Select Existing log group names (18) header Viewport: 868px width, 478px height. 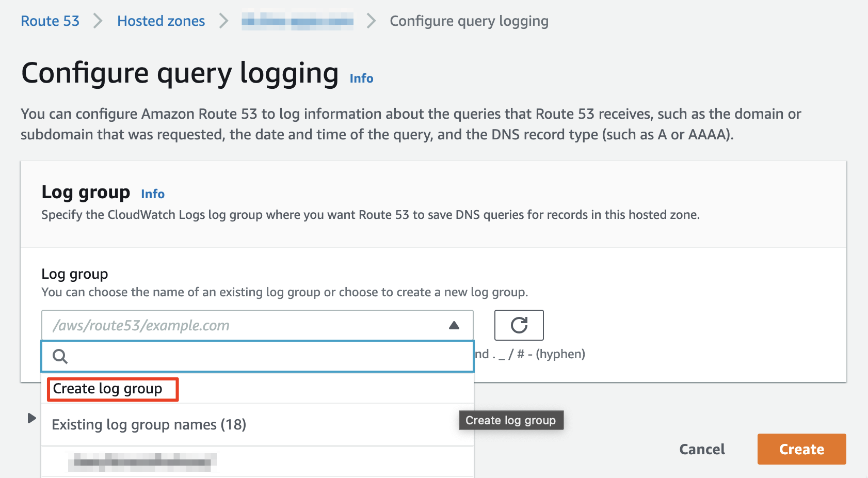point(258,424)
